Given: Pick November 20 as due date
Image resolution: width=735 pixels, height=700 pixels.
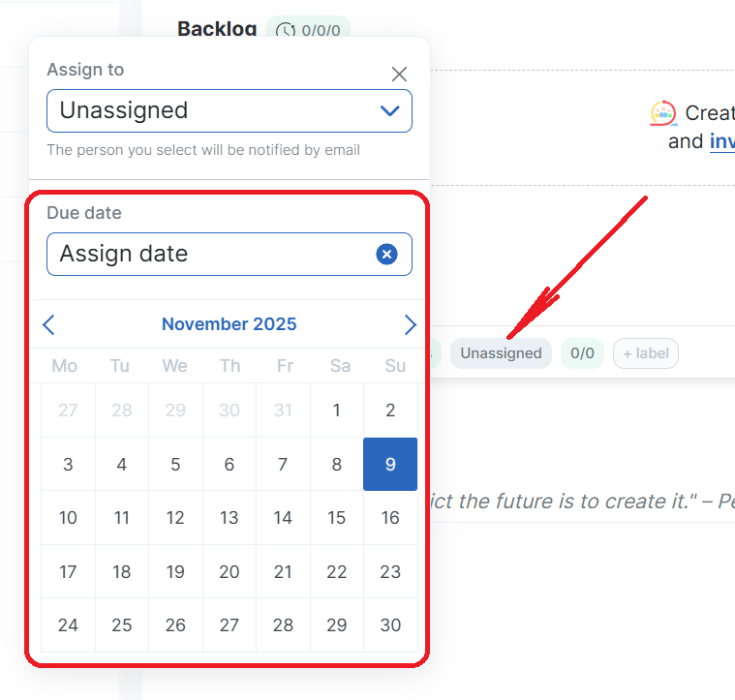Looking at the screenshot, I should 229,571.
